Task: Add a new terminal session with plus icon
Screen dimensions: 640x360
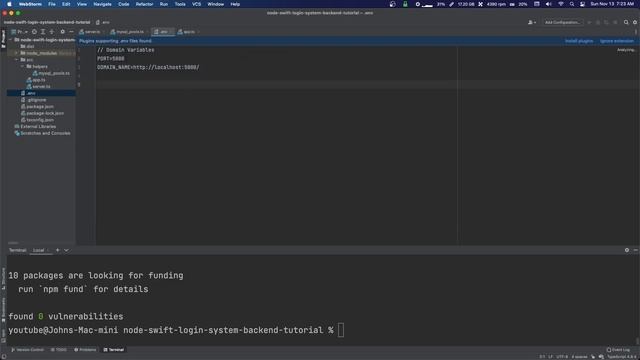Action: point(58,250)
